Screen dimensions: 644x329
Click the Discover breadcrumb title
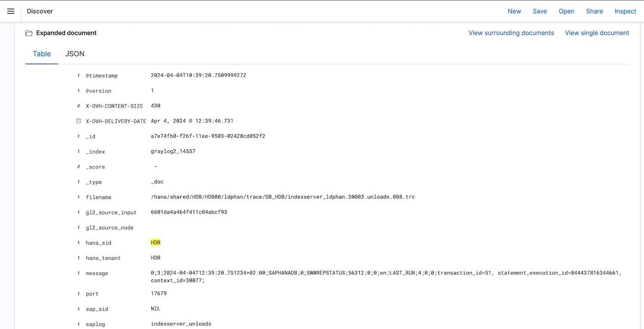click(40, 11)
